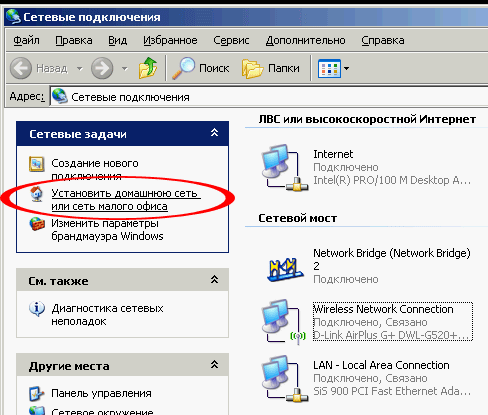This screenshot has width=488, height=415.
Task: Click SiS 900 PCI Fast Ethernet adapter text
Action: (392, 391)
